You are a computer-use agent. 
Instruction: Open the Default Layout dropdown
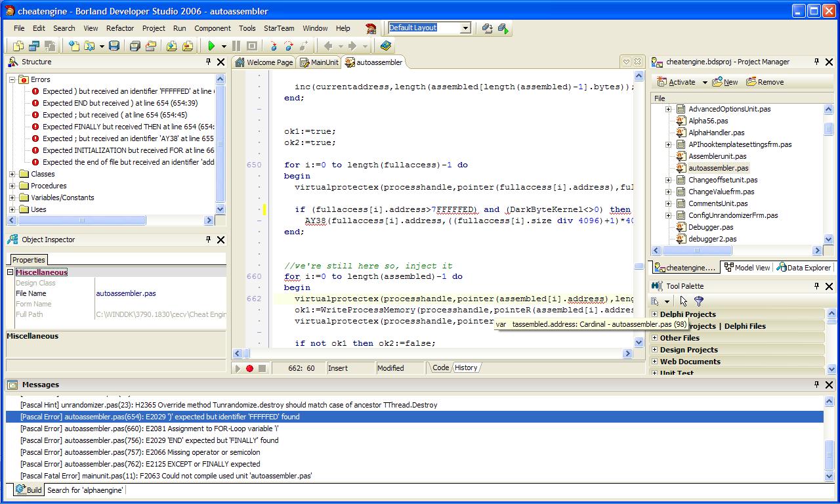[x=465, y=28]
